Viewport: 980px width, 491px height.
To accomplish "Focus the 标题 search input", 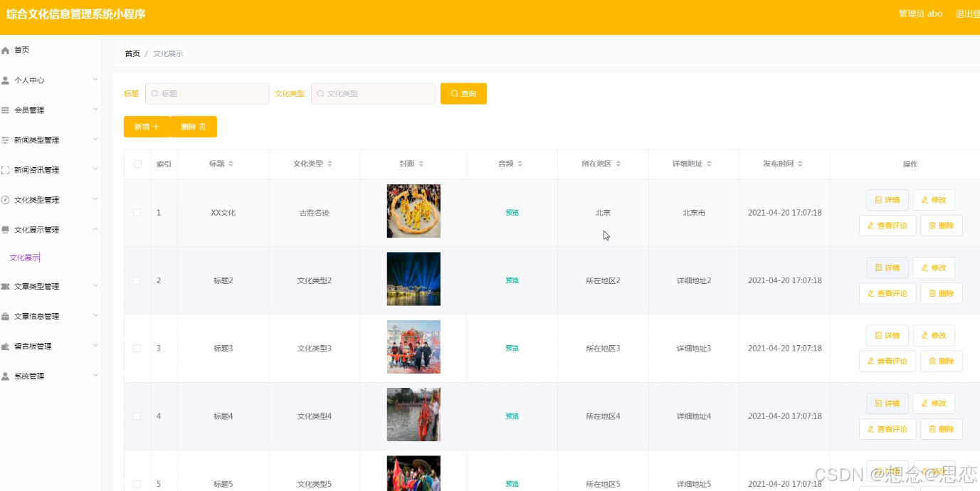I will click(207, 94).
